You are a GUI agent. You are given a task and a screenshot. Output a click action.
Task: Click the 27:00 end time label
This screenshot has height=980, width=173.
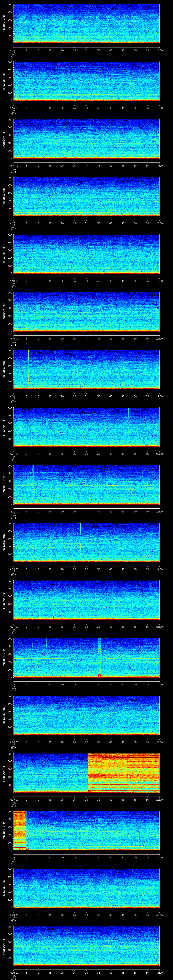coord(160,742)
